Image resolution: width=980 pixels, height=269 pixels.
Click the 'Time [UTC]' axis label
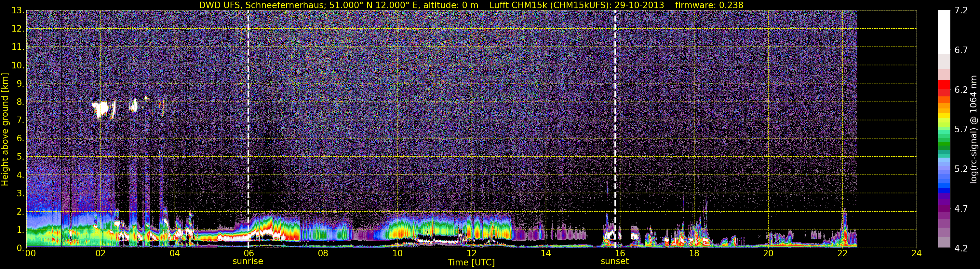471,262
